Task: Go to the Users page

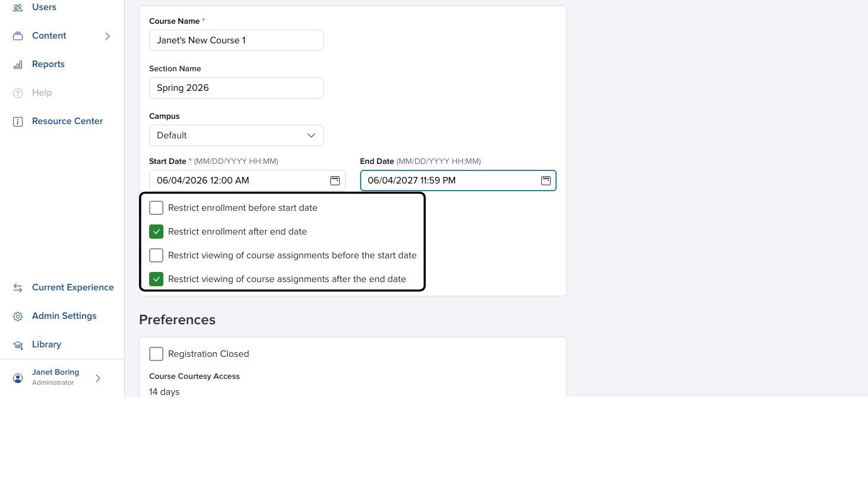Action: 44,7
